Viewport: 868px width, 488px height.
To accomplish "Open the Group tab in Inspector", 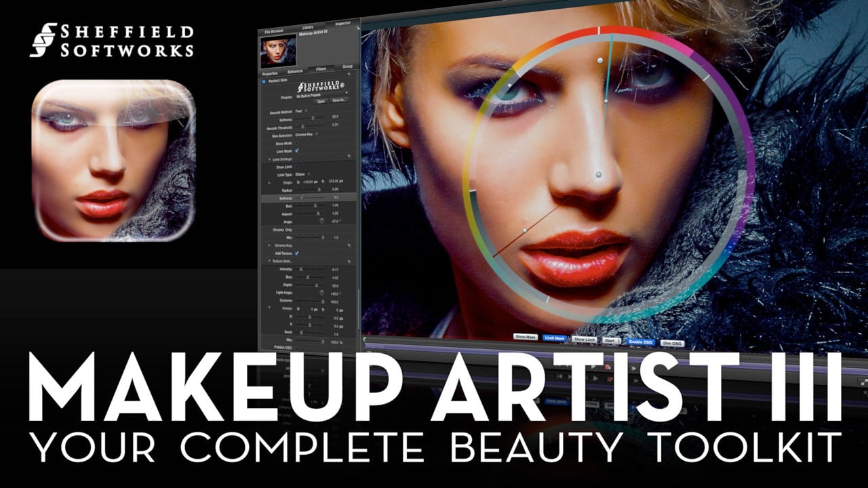I will (348, 67).
